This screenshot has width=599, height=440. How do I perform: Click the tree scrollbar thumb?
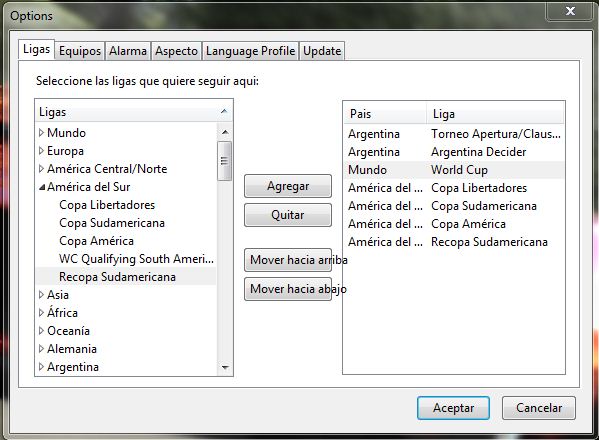(x=225, y=161)
